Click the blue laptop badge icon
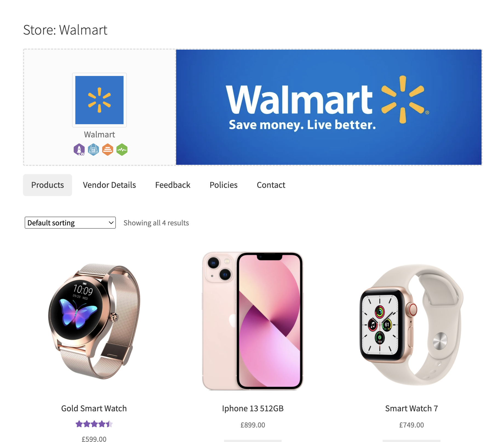This screenshot has height=442, width=504. [x=93, y=150]
